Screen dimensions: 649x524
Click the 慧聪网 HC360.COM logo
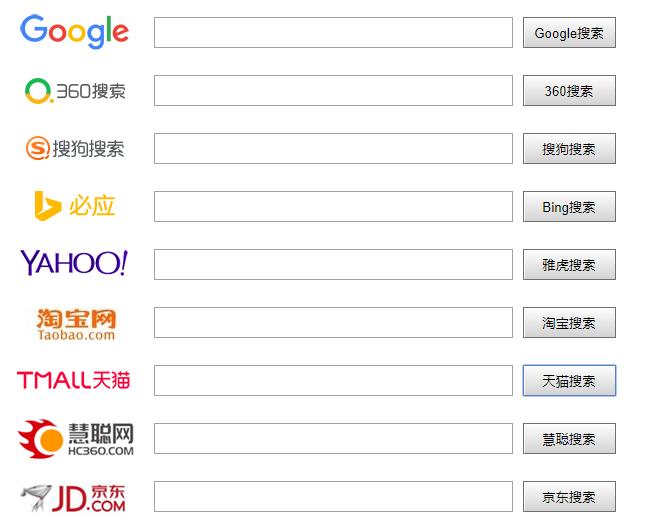(76, 439)
